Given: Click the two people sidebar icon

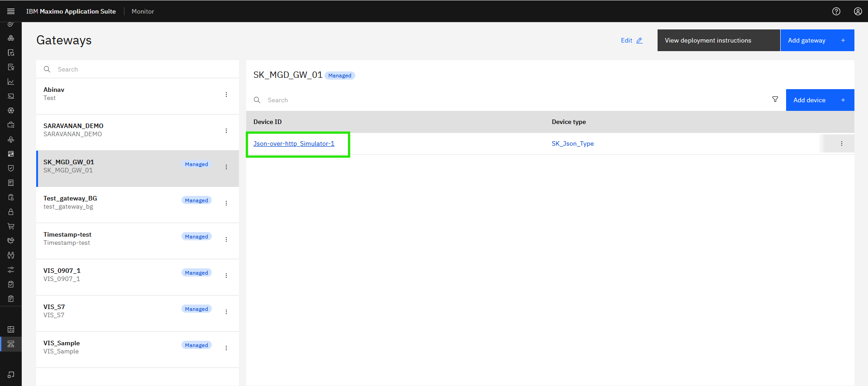Looking at the screenshot, I should (x=11, y=255).
